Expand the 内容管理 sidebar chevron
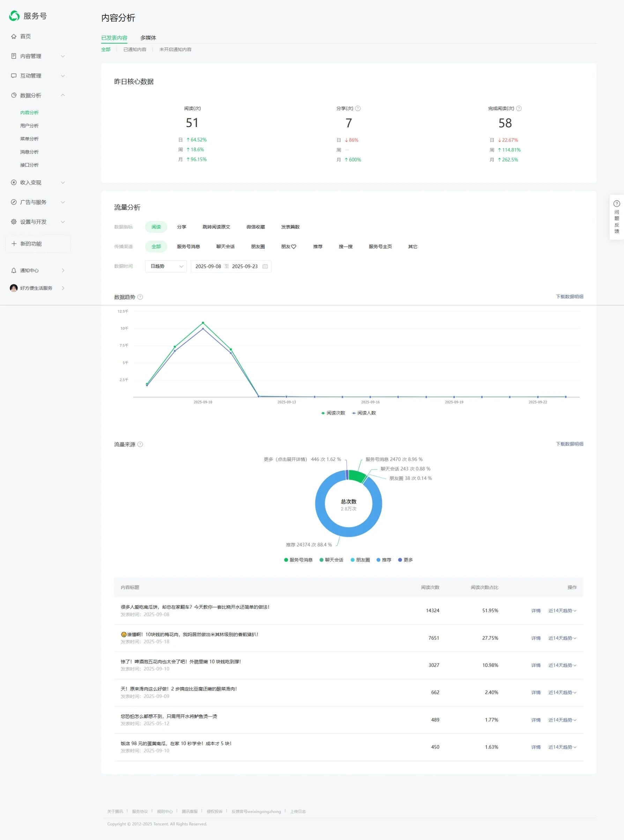 (63, 56)
